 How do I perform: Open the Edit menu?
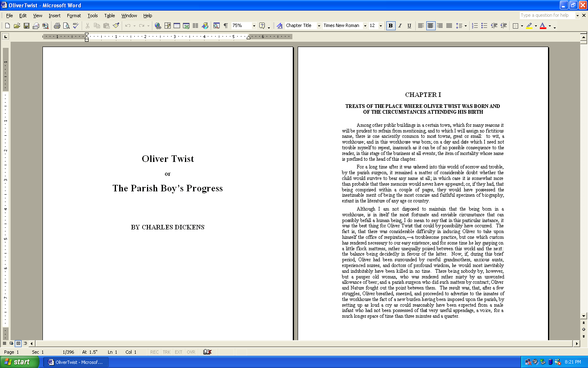tap(23, 16)
